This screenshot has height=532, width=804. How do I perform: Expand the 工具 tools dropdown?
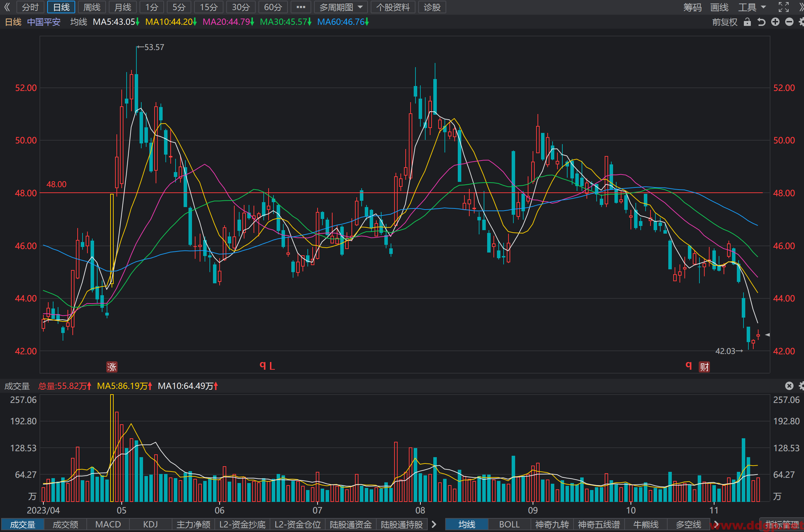point(752,7)
